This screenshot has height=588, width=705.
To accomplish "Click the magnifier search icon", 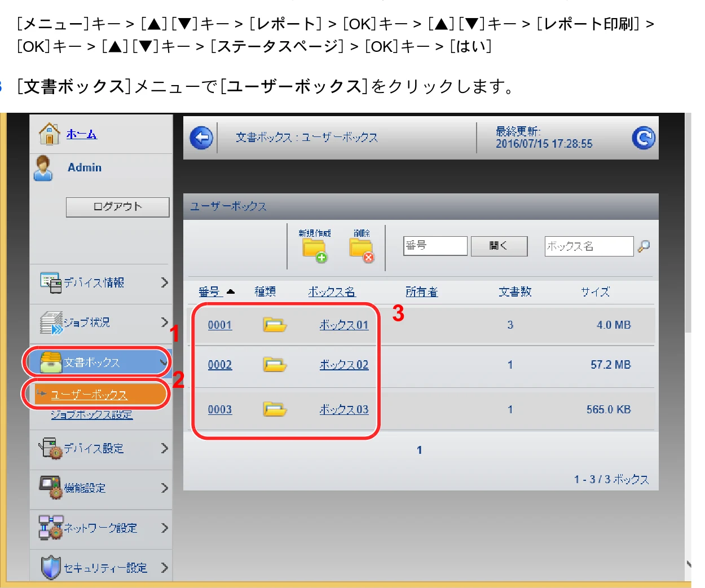I will coord(644,246).
